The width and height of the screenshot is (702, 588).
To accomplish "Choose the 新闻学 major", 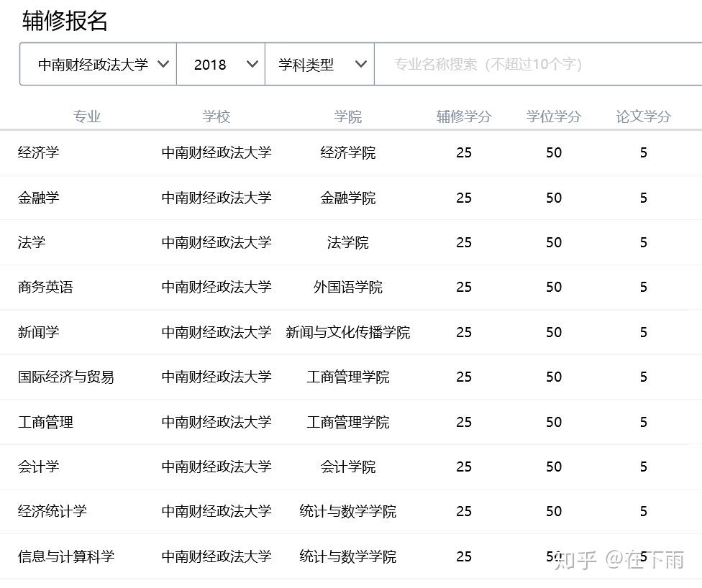I will point(39,332).
